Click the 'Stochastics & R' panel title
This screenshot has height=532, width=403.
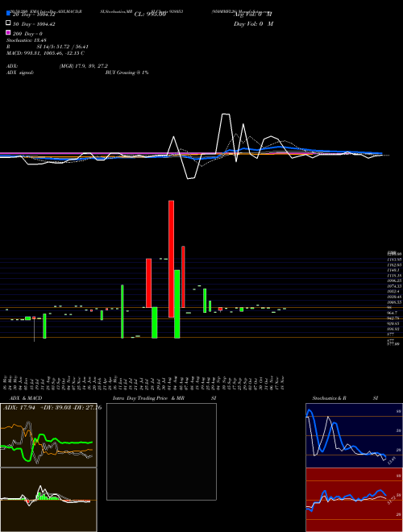coord(329,398)
